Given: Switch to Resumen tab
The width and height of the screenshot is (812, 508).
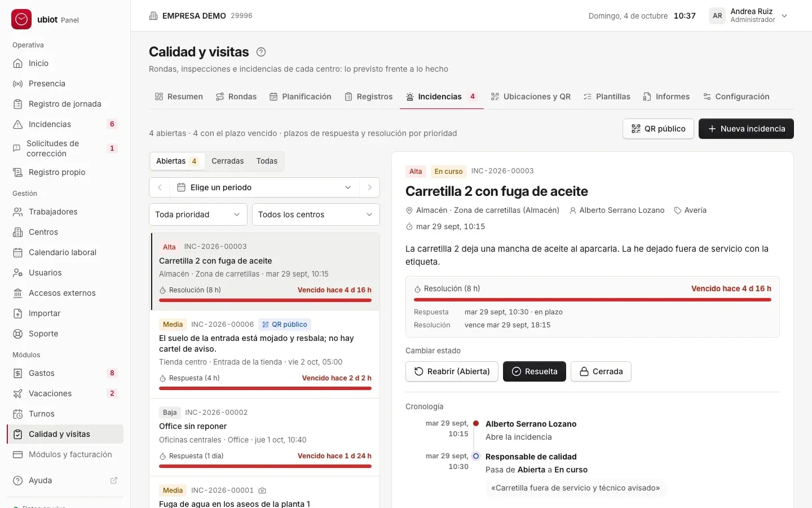Looking at the screenshot, I should coord(179,97).
